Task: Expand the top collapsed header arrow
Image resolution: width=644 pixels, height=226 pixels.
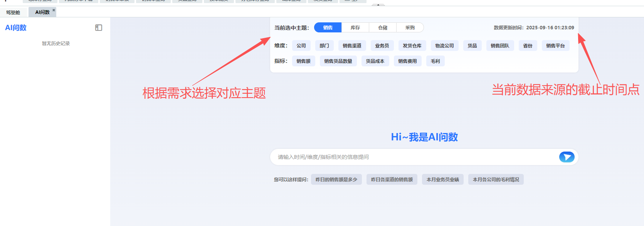Action: point(378,5)
